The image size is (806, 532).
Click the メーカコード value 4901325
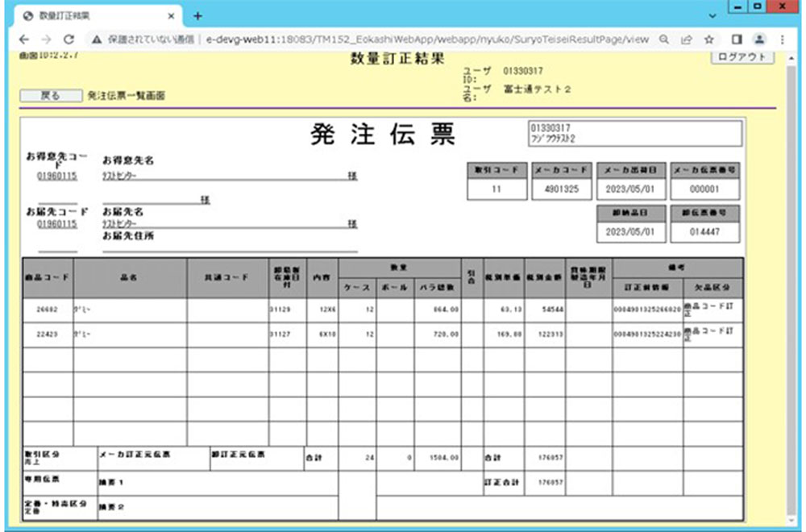click(562, 189)
